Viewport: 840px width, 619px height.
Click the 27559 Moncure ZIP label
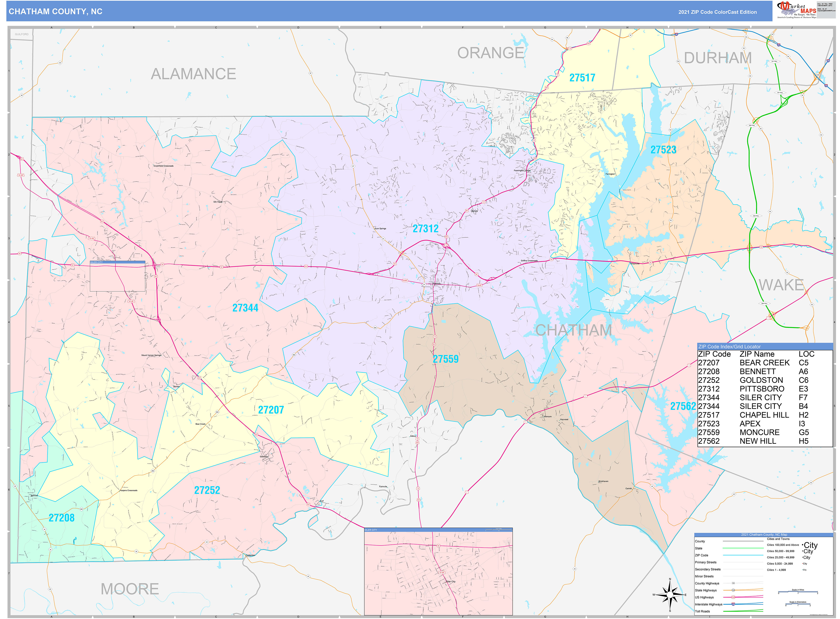446,359
